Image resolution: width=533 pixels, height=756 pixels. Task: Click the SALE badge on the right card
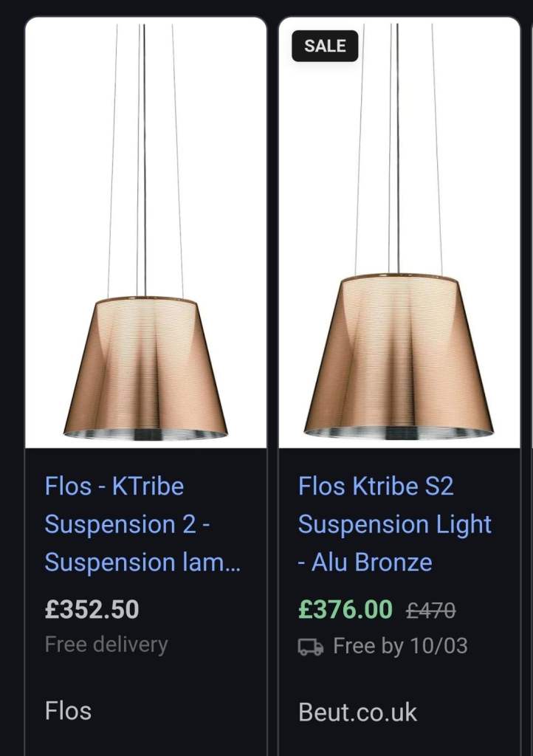pyautogui.click(x=325, y=46)
